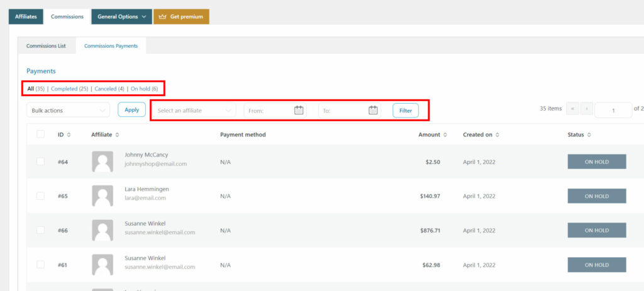Open the General Options menu
644x291 pixels.
[121, 16]
